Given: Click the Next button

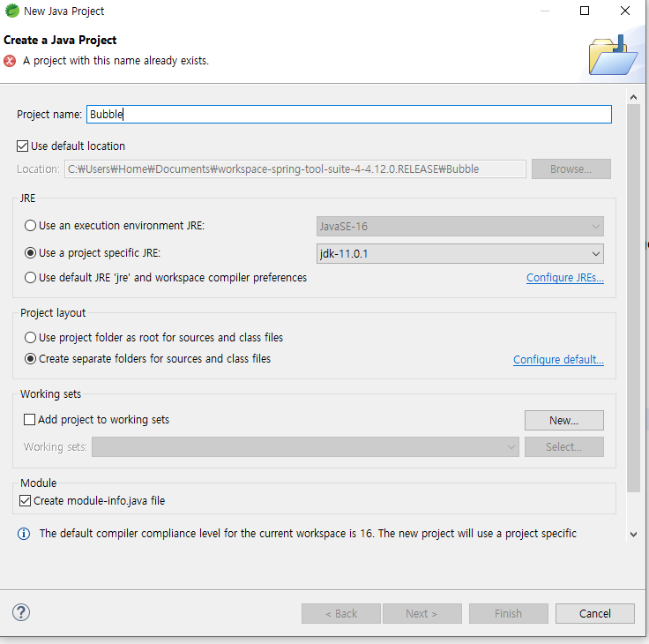Looking at the screenshot, I should (421, 613).
